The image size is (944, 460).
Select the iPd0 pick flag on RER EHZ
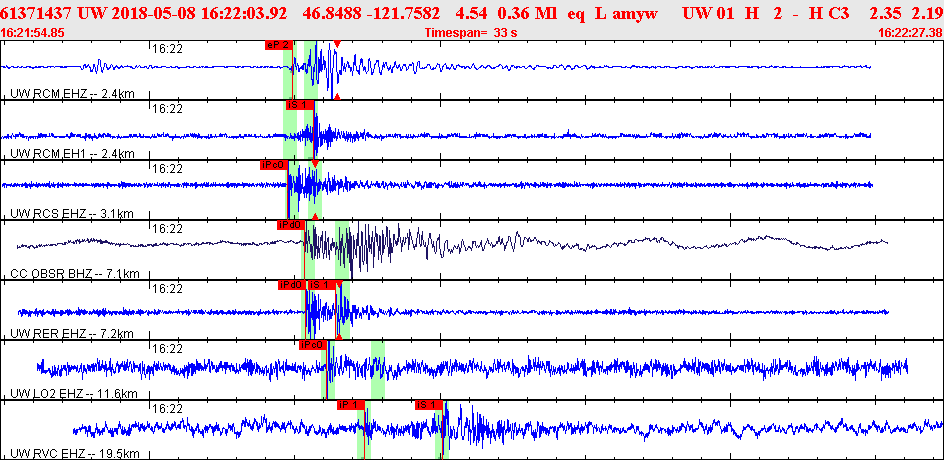[292, 285]
